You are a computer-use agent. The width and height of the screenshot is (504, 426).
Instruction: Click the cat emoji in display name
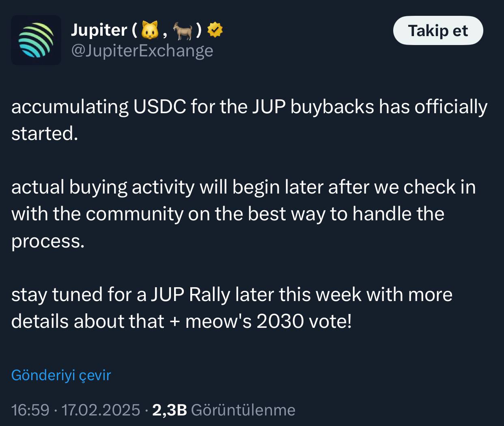tap(150, 30)
